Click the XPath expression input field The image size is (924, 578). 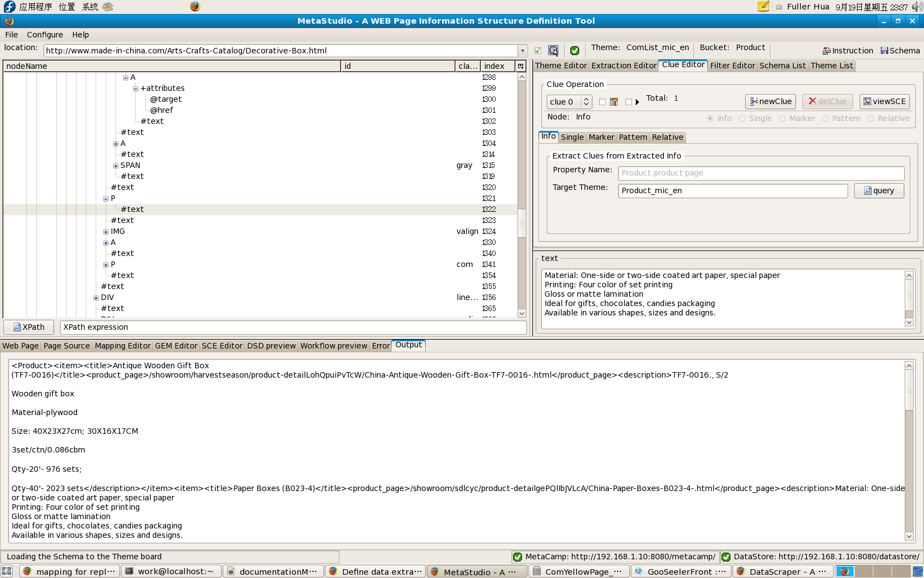click(293, 327)
